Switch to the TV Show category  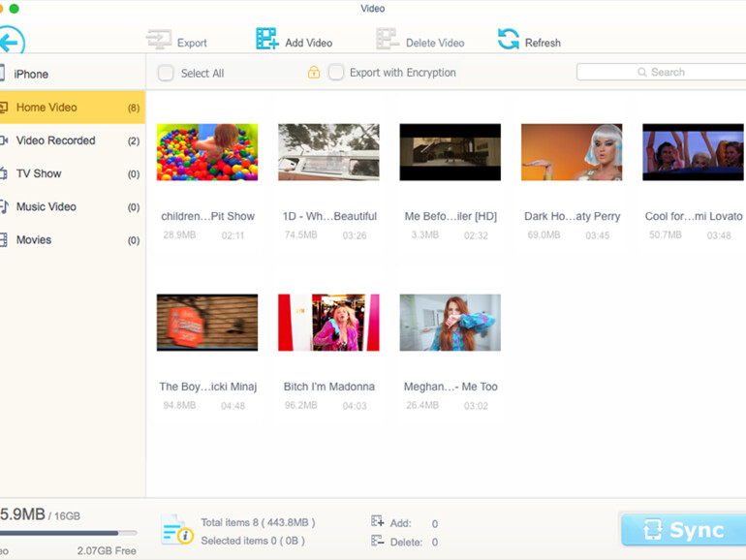73,173
